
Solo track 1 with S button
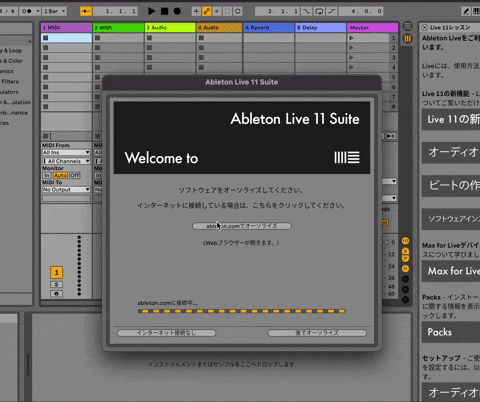coord(56,284)
